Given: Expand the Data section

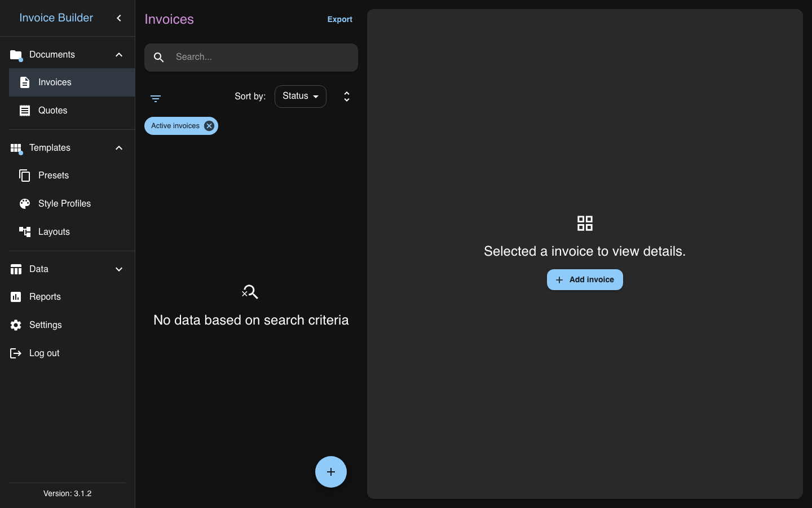Looking at the screenshot, I should point(119,269).
